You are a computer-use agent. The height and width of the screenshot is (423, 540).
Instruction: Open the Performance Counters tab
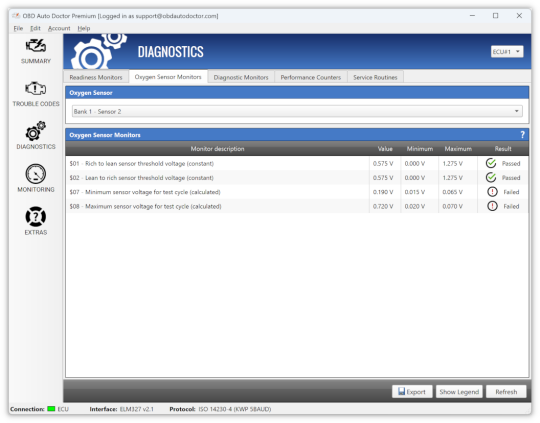coord(311,77)
